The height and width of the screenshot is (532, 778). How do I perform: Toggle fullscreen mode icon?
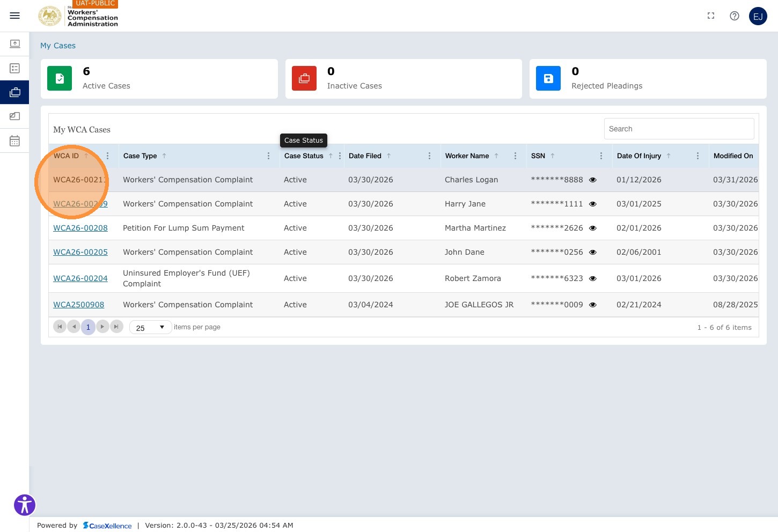coord(711,16)
